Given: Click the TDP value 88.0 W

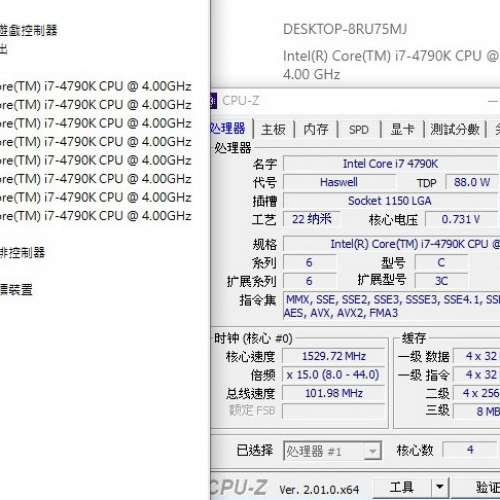Looking at the screenshot, I should [x=472, y=182].
